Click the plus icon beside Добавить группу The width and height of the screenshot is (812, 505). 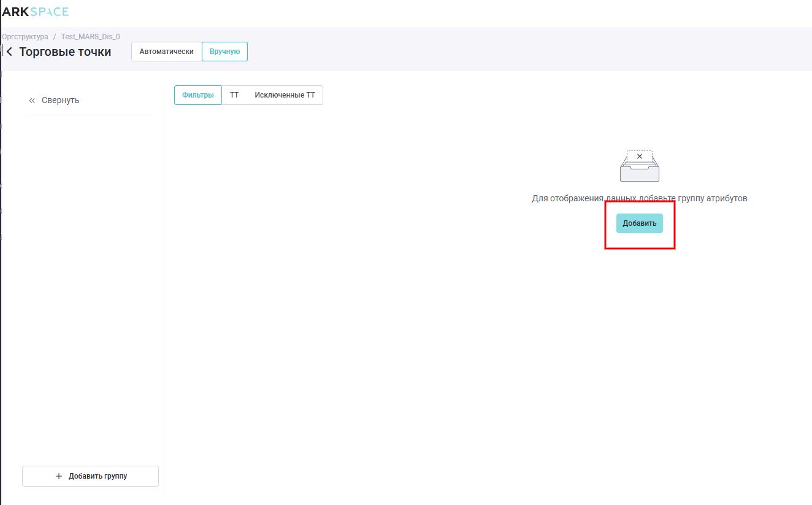pyautogui.click(x=59, y=476)
